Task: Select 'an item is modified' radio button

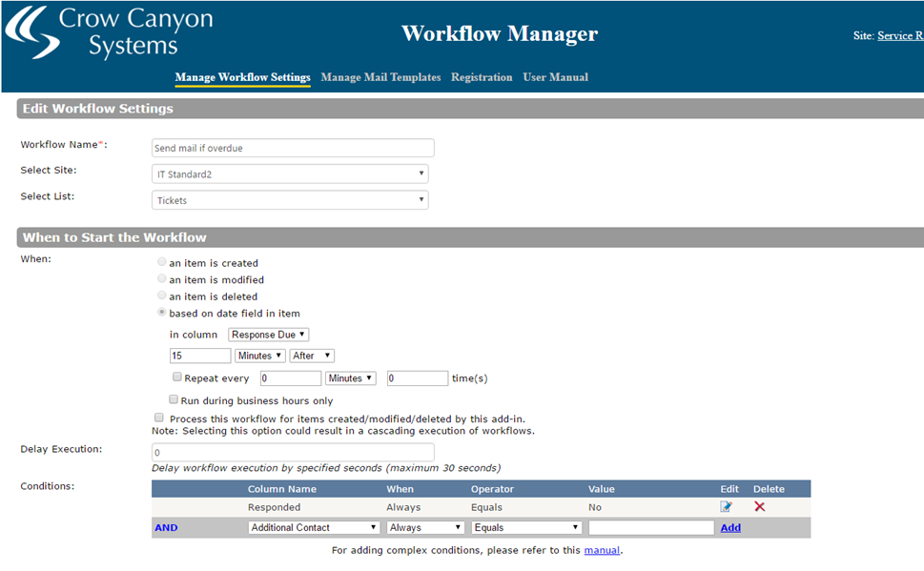Action: click(161, 278)
